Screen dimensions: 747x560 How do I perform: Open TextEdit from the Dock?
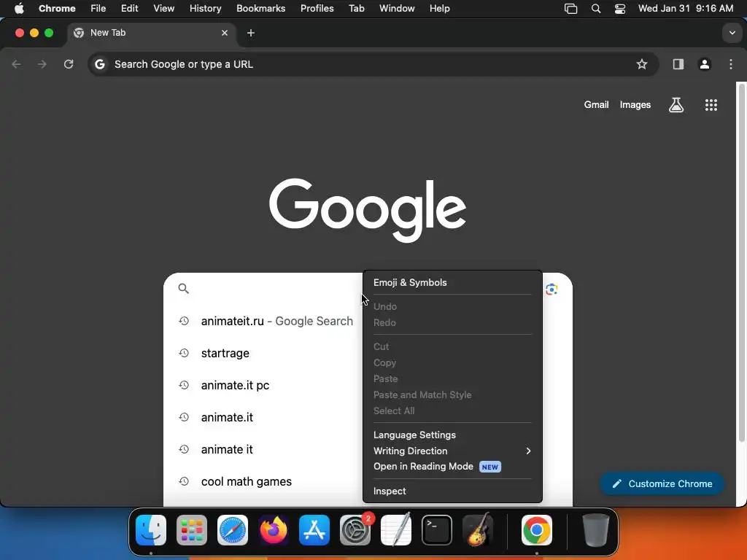point(396,530)
